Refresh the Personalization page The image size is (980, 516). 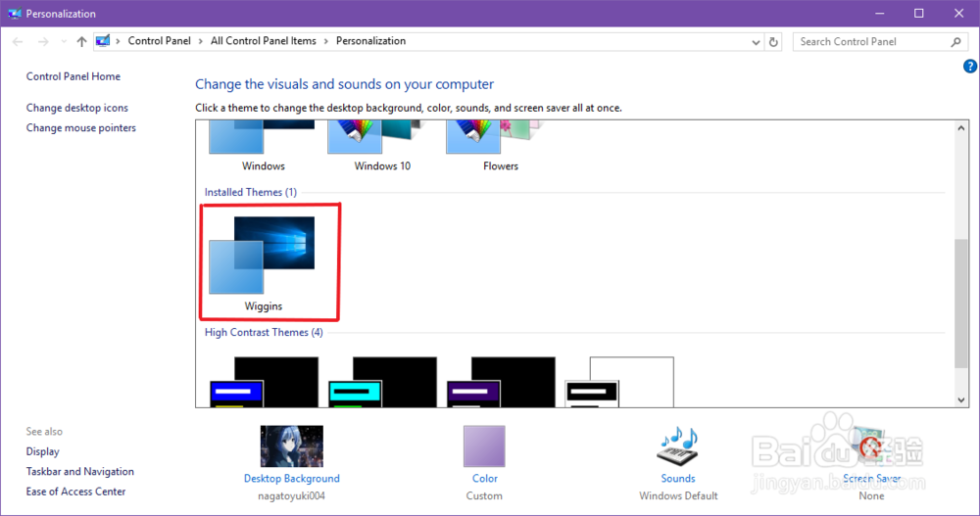(773, 42)
